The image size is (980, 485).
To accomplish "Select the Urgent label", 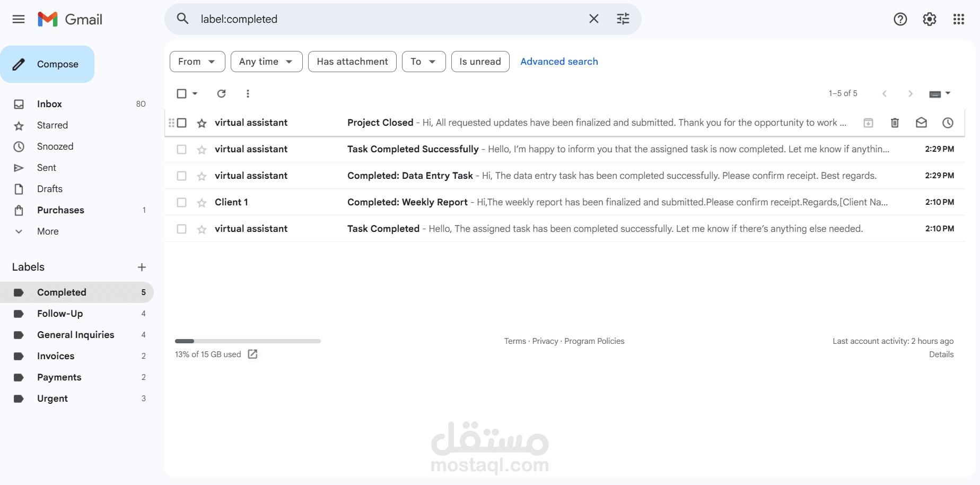I will tap(77, 399).
